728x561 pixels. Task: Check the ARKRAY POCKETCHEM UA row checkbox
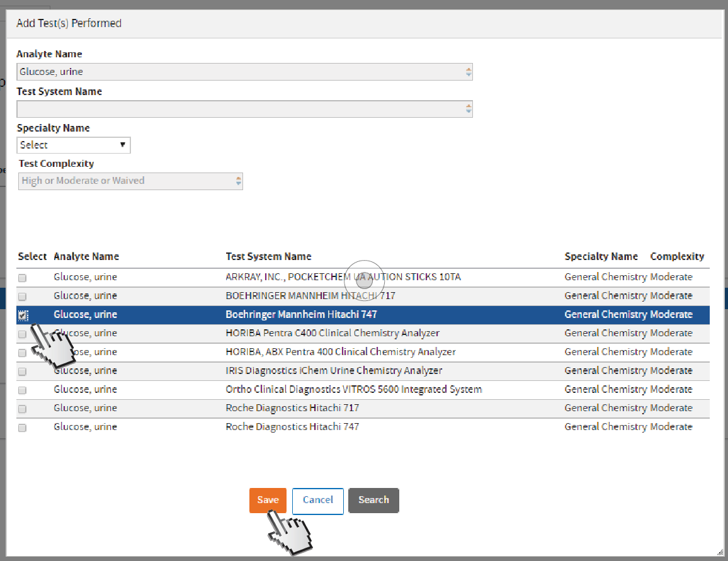(x=23, y=278)
